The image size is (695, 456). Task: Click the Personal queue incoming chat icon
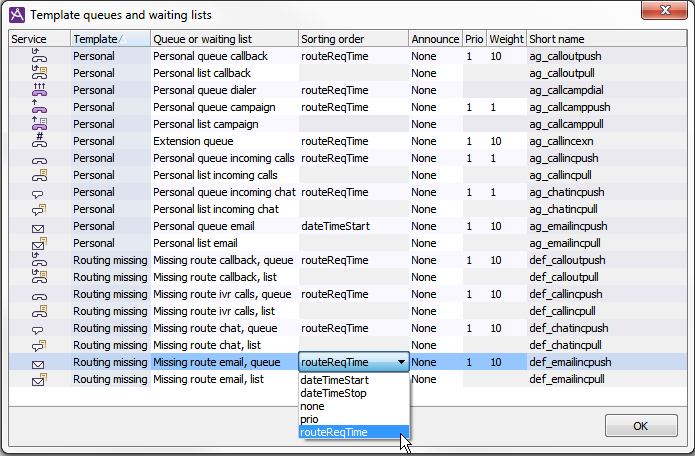click(39, 192)
